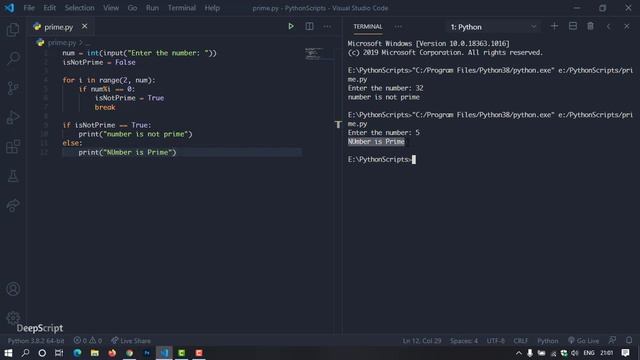Image resolution: width=640 pixels, height=360 pixels.
Task: Open the View menu
Action: 111,8
